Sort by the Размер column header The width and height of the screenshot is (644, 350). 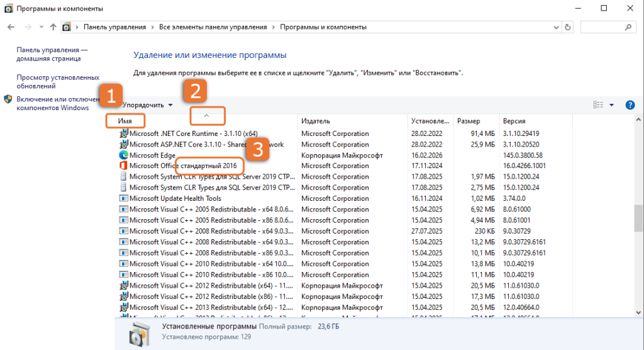click(468, 121)
